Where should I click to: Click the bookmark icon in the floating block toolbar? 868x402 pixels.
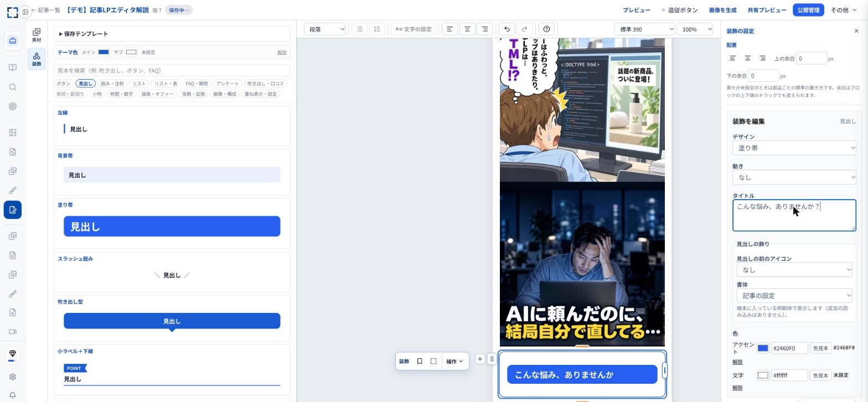click(420, 361)
